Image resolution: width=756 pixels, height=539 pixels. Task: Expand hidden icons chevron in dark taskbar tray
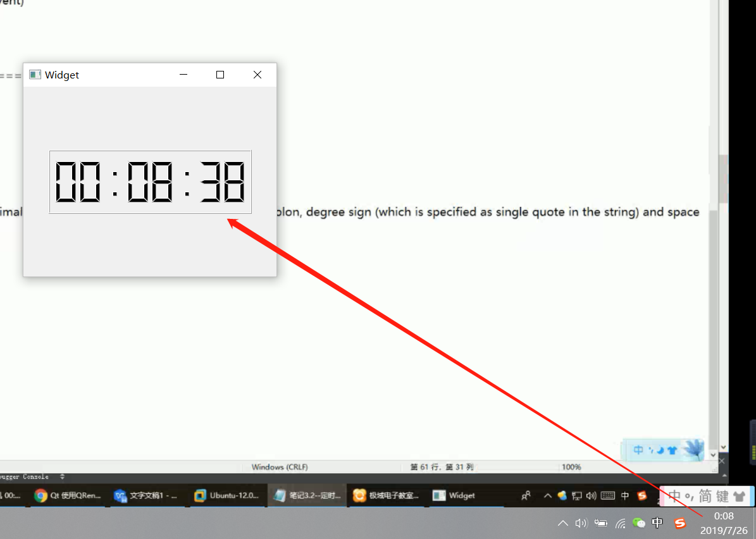pos(548,495)
